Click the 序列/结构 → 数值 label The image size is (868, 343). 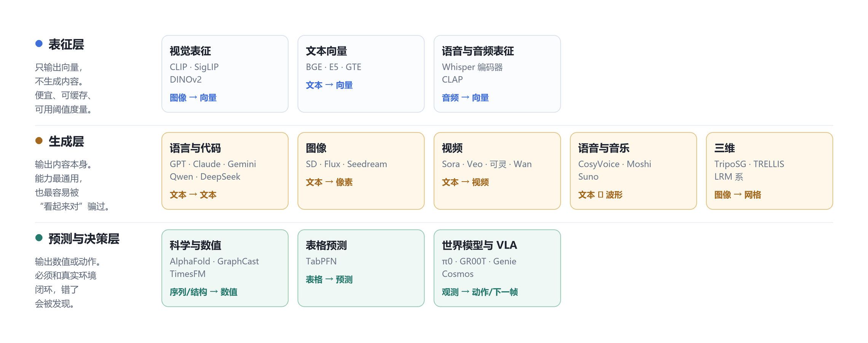point(204,292)
